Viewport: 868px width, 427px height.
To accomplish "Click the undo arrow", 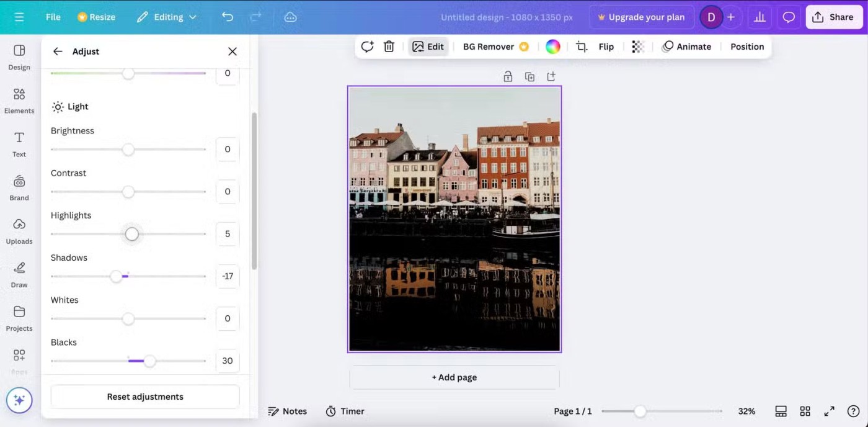I will (x=228, y=17).
